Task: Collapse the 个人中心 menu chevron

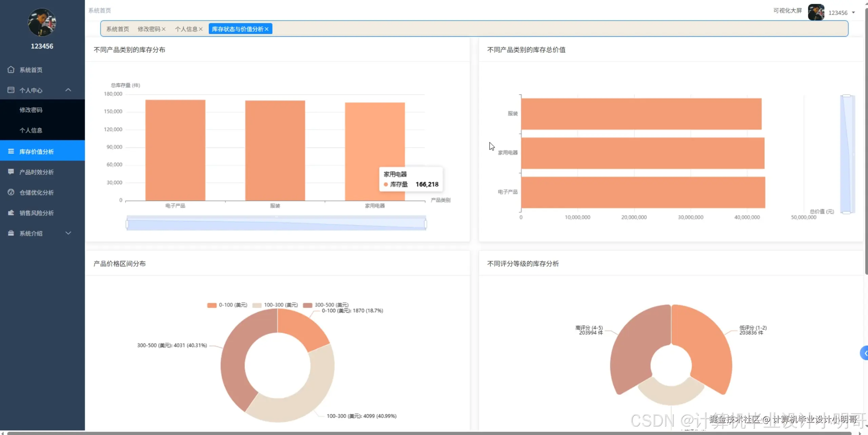Action: (68, 90)
